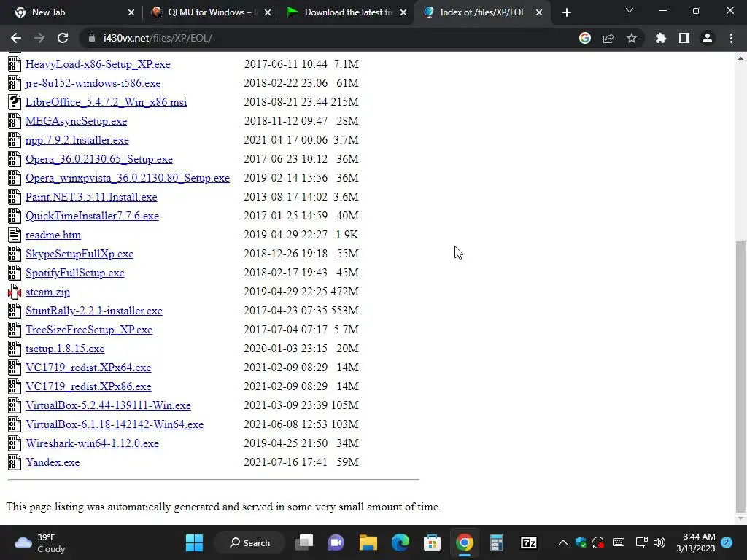The image size is (747, 560).
Task: Bookmark this page with the star
Action: [632, 38]
